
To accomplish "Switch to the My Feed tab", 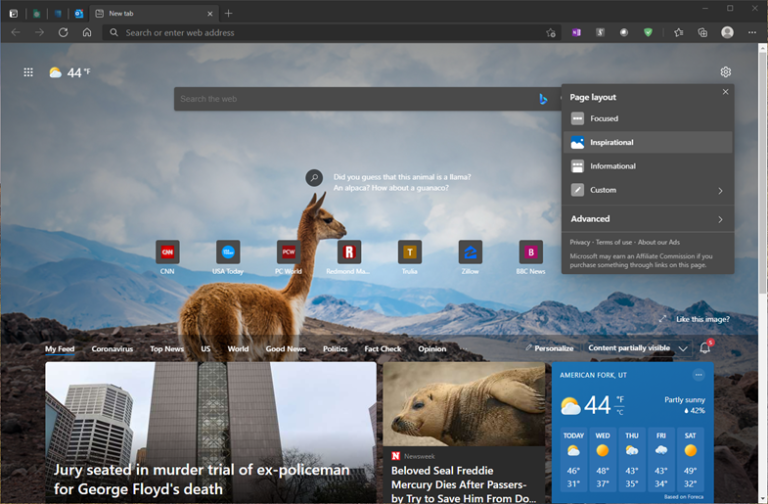I will pyautogui.click(x=60, y=349).
